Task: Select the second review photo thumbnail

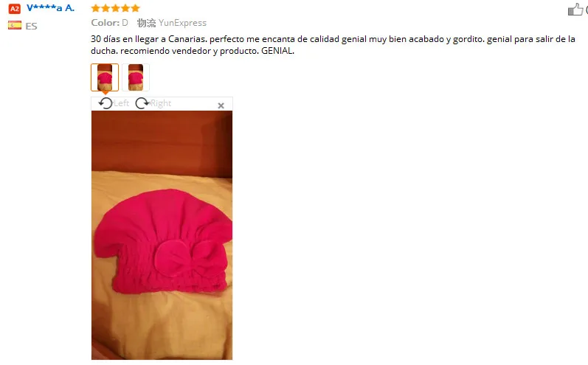Action: (136, 77)
